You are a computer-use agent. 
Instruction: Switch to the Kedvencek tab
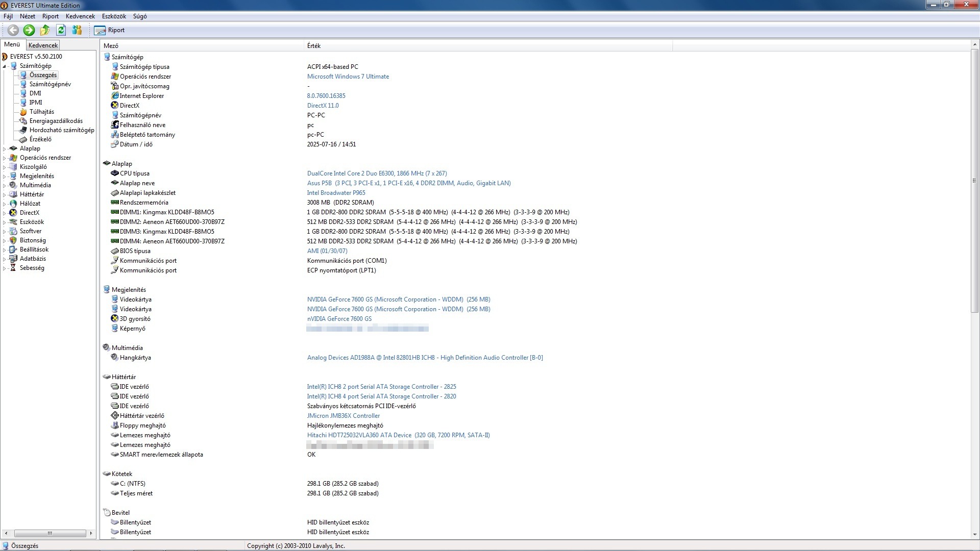43,45
